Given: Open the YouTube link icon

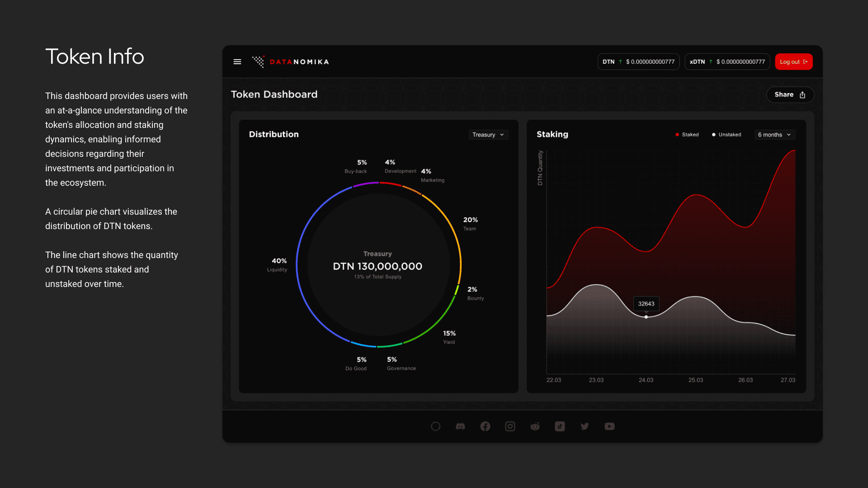Looking at the screenshot, I should tap(609, 426).
